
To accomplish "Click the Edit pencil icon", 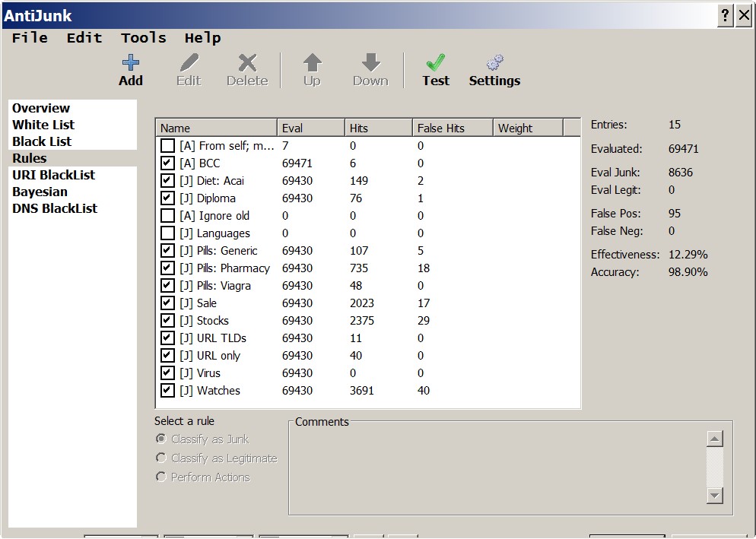I will click(x=189, y=62).
